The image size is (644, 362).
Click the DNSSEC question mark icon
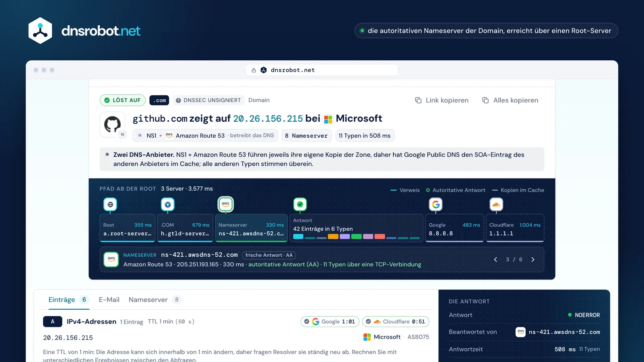pyautogui.click(x=178, y=101)
